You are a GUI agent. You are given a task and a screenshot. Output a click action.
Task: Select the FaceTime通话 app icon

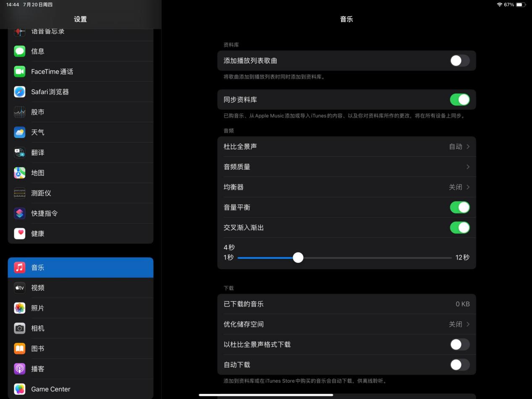click(x=19, y=71)
